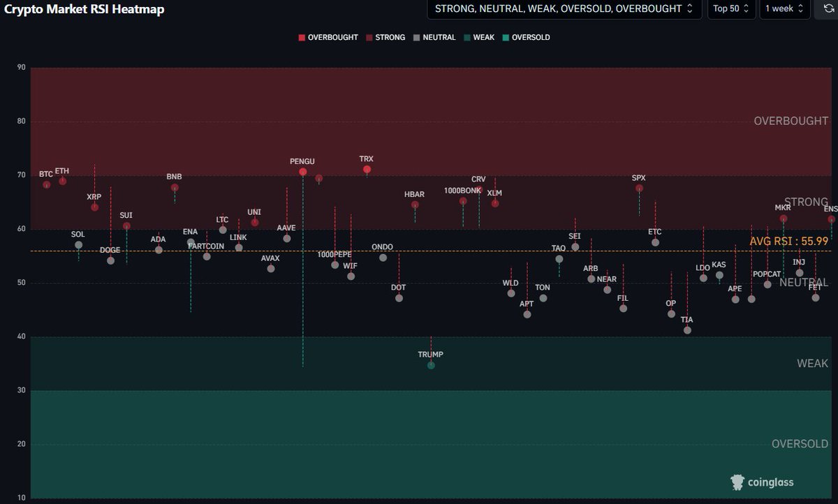Image resolution: width=838 pixels, height=504 pixels.
Task: Click the SOL marker
Action: (78, 245)
